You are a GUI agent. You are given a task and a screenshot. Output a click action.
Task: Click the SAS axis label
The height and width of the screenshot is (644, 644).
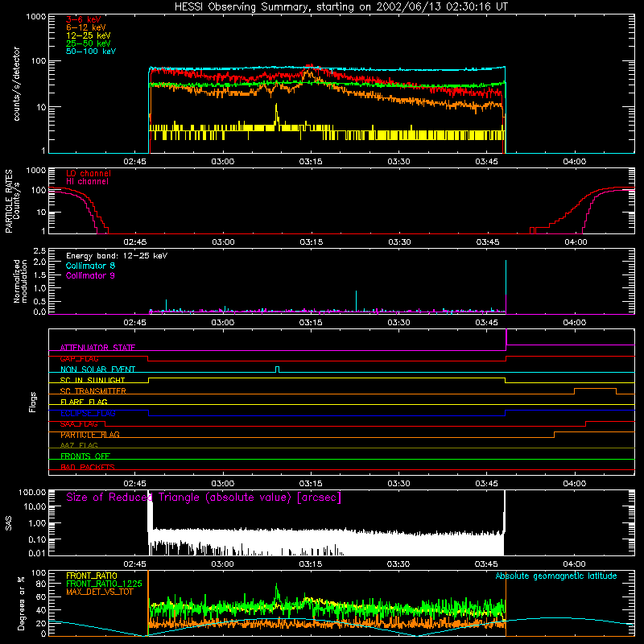pos(9,523)
